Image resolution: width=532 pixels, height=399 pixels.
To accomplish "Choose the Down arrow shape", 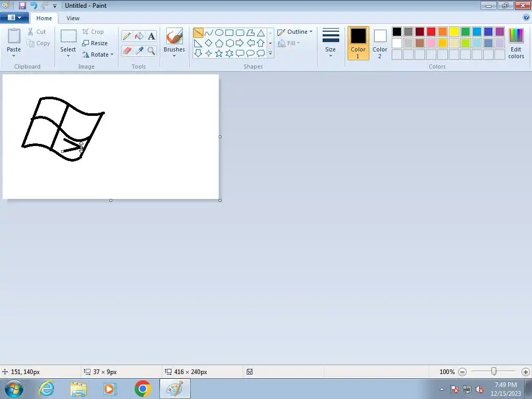I will point(198,54).
